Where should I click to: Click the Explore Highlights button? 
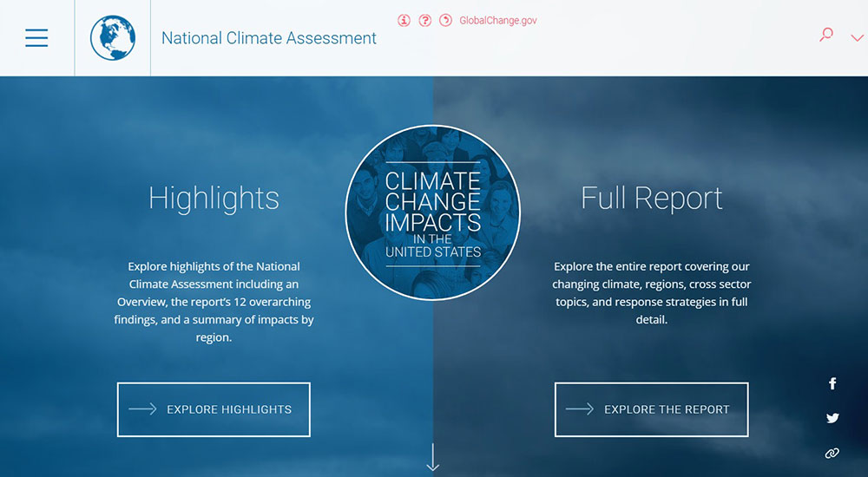[214, 409]
